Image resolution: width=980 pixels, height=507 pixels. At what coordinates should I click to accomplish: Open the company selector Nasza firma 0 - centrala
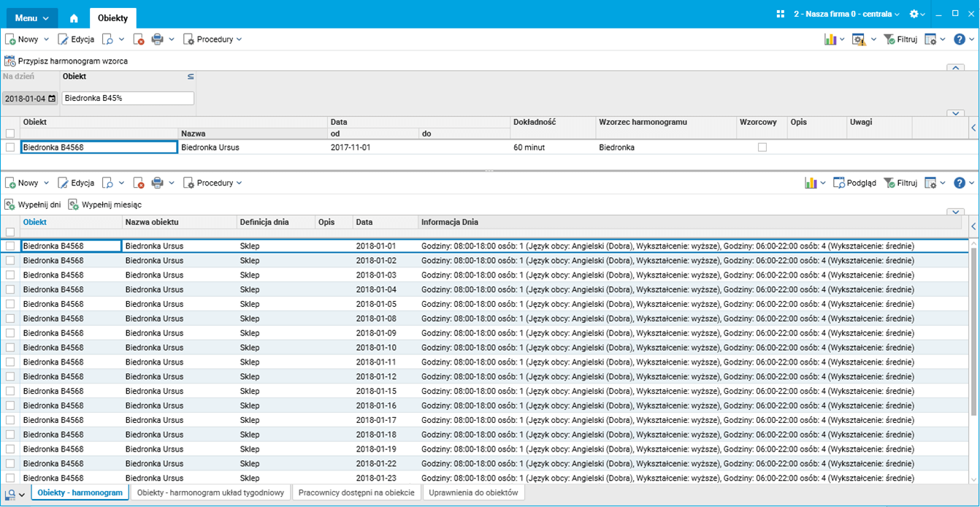pyautogui.click(x=846, y=15)
